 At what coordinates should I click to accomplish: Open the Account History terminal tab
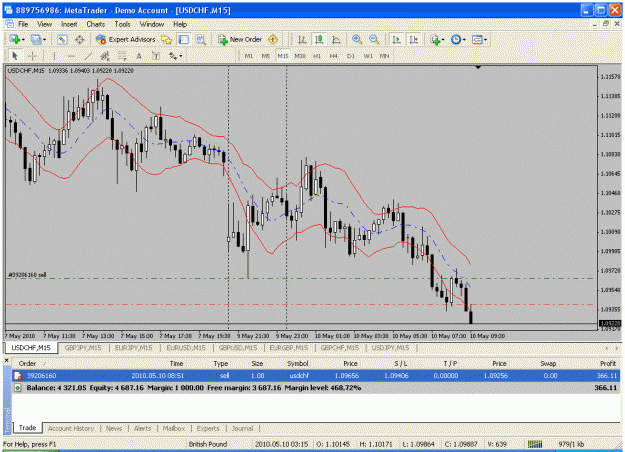(71, 428)
